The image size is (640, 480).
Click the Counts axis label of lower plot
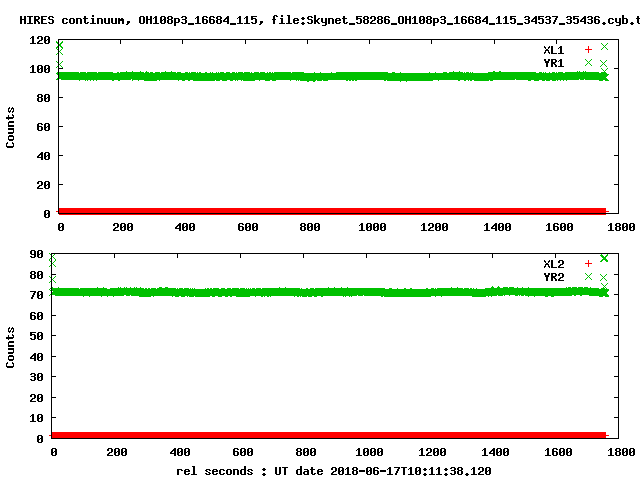click(x=10, y=347)
